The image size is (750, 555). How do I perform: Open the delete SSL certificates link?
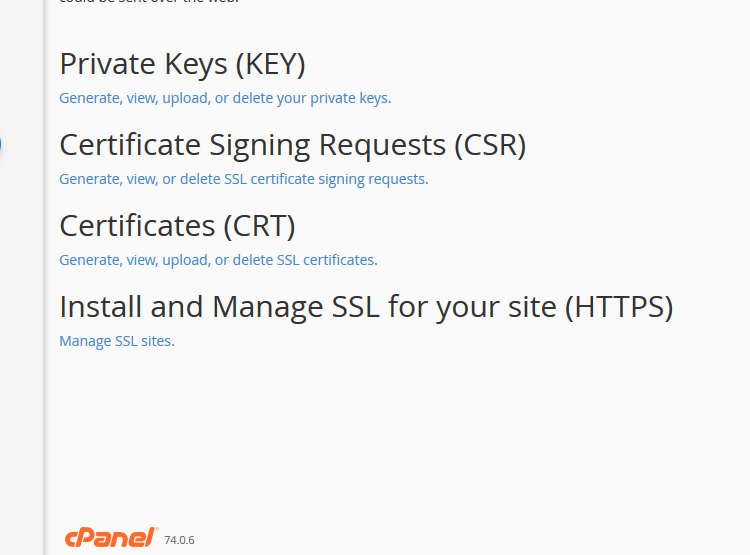pyautogui.click(x=219, y=260)
